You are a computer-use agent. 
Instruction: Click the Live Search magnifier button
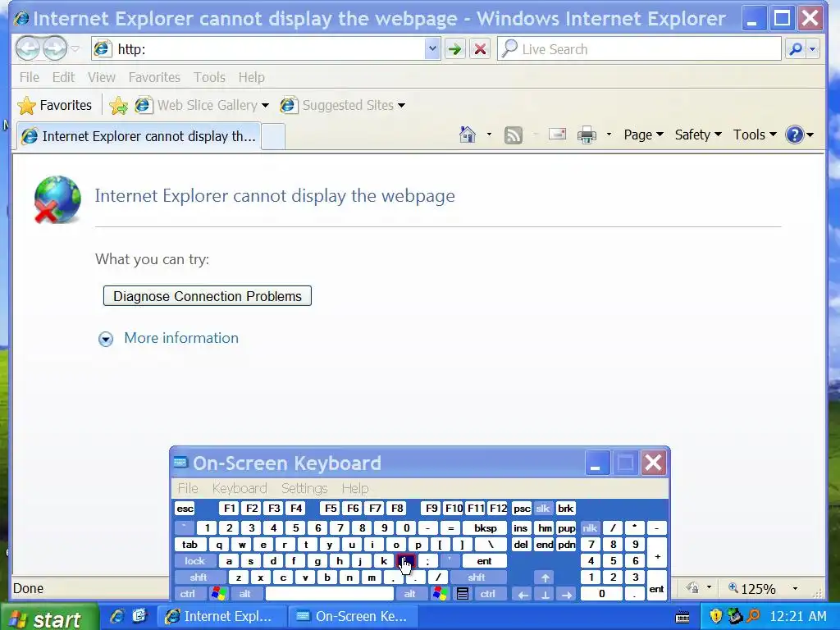click(x=796, y=49)
